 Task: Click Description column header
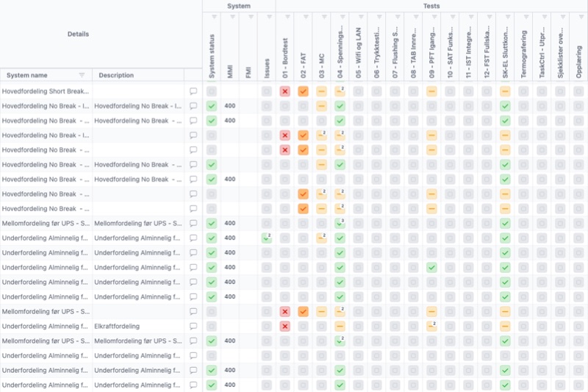116,75
